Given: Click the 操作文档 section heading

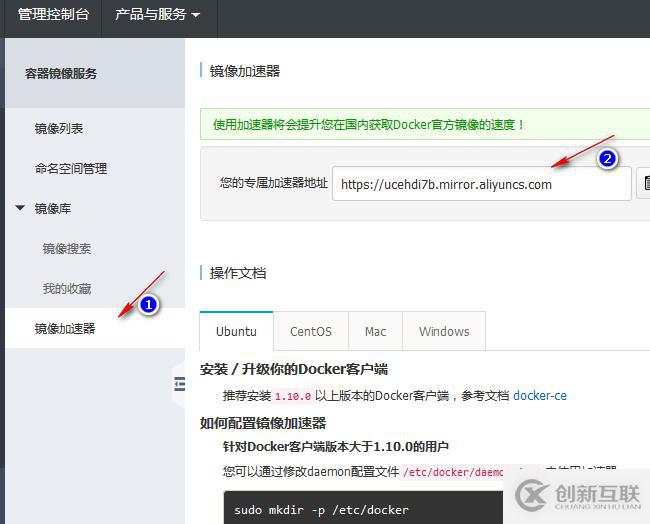Looking at the screenshot, I should tap(238, 273).
